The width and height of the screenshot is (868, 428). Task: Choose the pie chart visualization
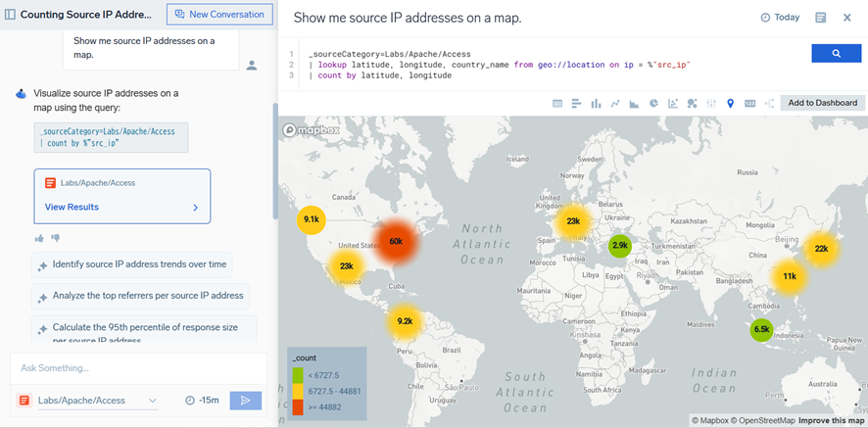(x=653, y=103)
